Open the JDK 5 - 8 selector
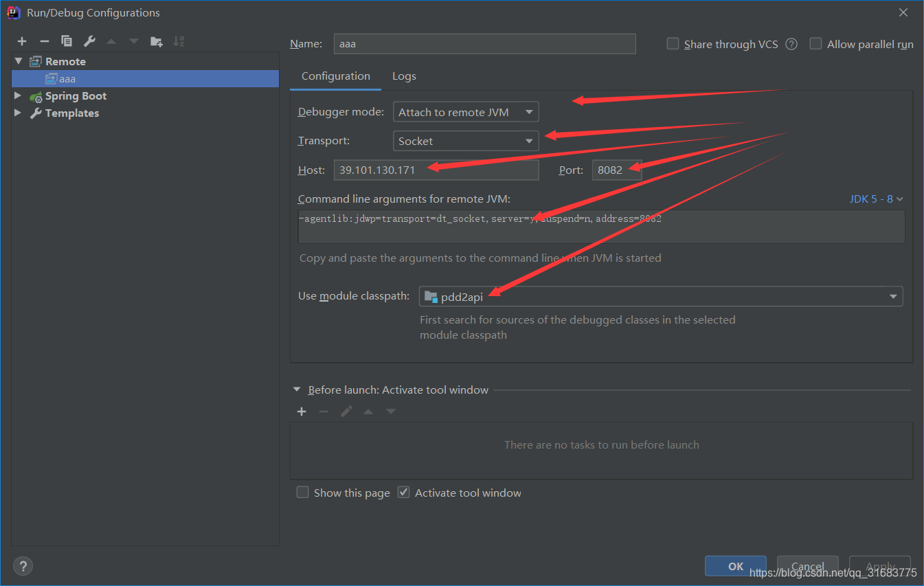The width and height of the screenshot is (924, 586). click(x=876, y=199)
